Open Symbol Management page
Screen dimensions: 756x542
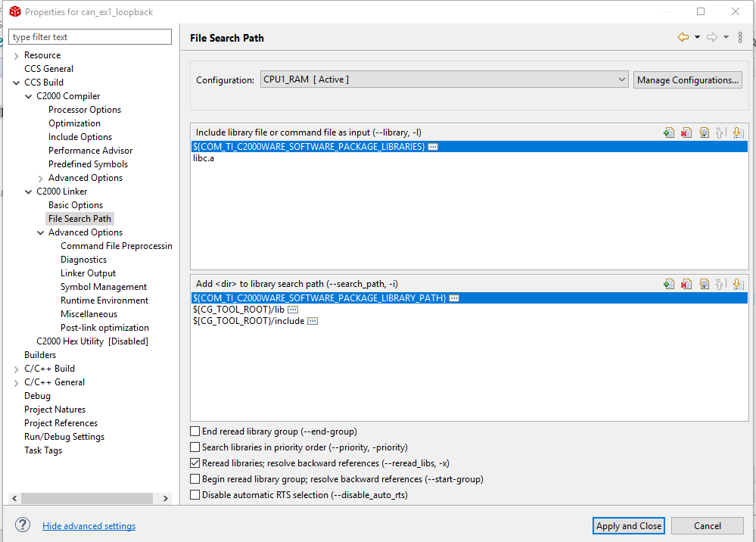click(103, 287)
